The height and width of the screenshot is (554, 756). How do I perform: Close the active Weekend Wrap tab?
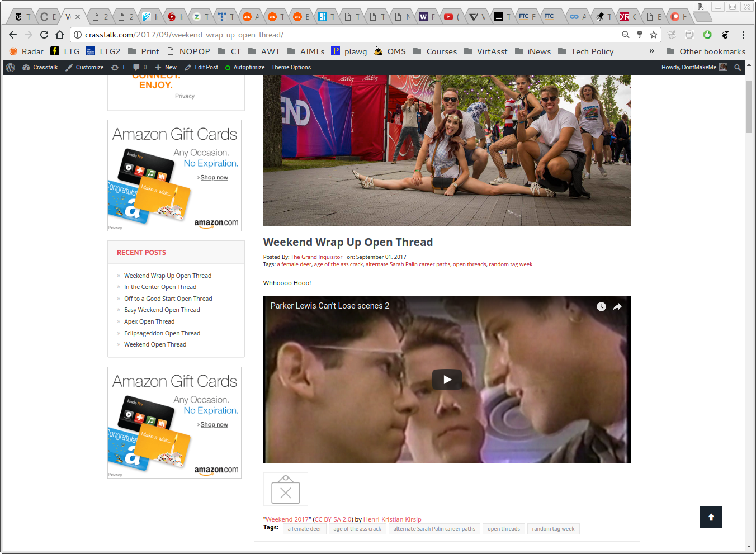[x=78, y=17]
